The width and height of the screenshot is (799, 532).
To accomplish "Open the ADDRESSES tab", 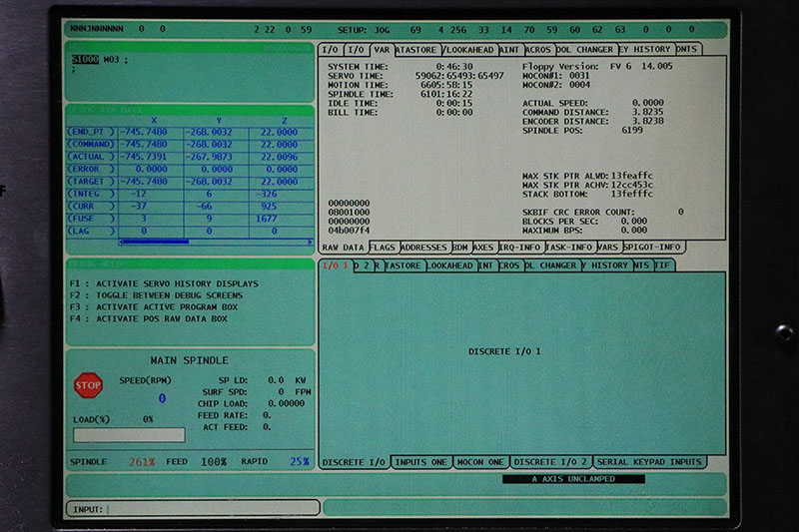I will point(424,247).
